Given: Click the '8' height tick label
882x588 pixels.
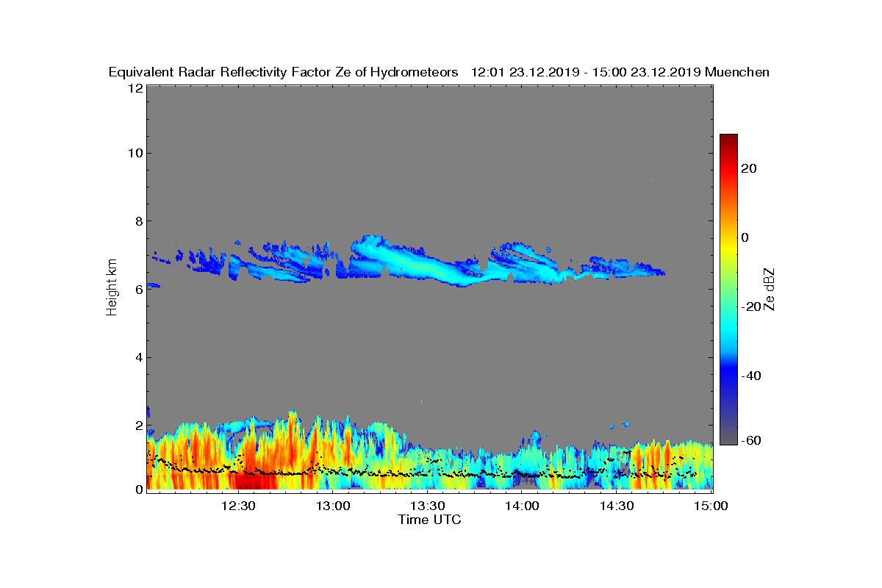Looking at the screenshot, I should (137, 220).
